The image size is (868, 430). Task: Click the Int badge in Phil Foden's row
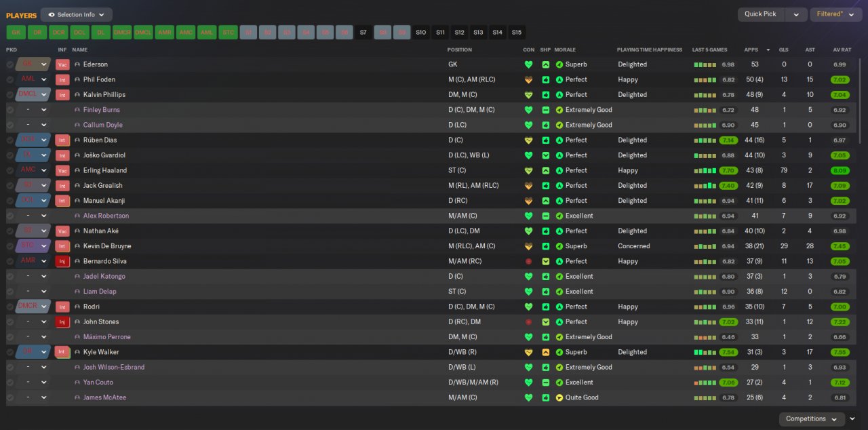(x=63, y=79)
